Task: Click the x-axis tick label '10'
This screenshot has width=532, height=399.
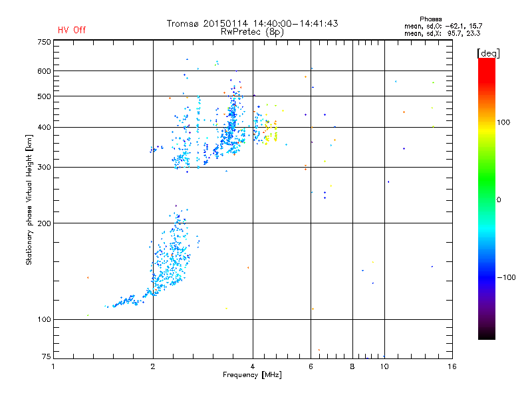Action: click(384, 366)
